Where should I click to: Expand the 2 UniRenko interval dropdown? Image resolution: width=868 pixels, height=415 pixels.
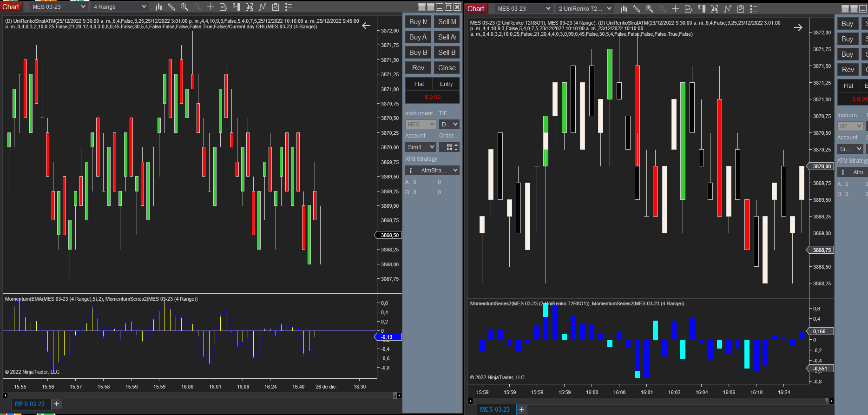(x=585, y=9)
